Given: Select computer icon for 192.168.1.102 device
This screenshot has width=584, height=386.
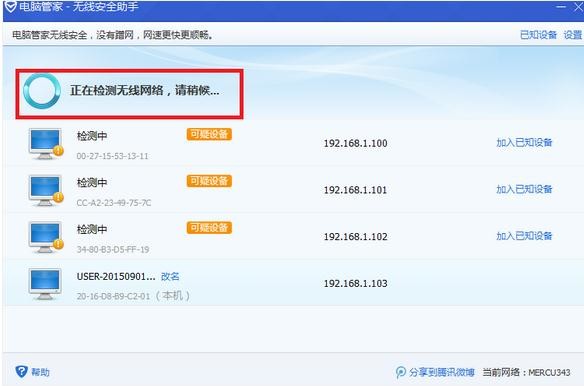Looking at the screenshot, I should pyautogui.click(x=45, y=237).
